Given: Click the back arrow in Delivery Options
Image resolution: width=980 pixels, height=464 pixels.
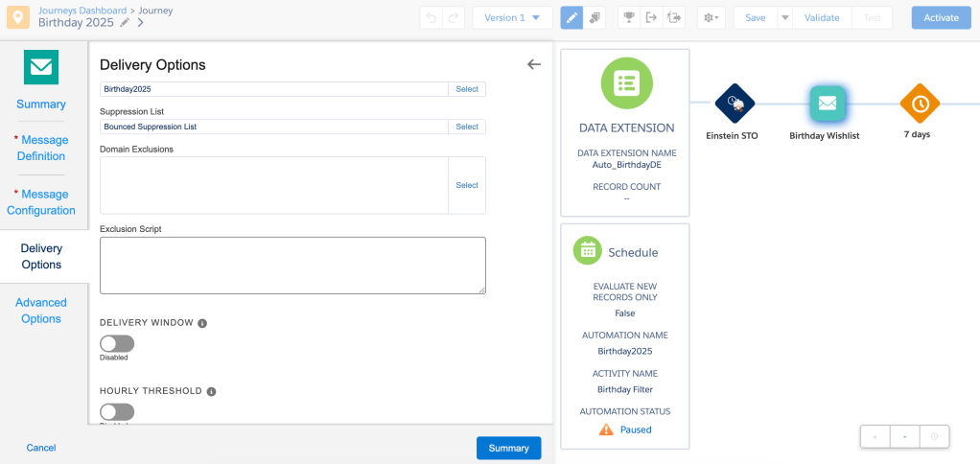Looking at the screenshot, I should tap(534, 64).
